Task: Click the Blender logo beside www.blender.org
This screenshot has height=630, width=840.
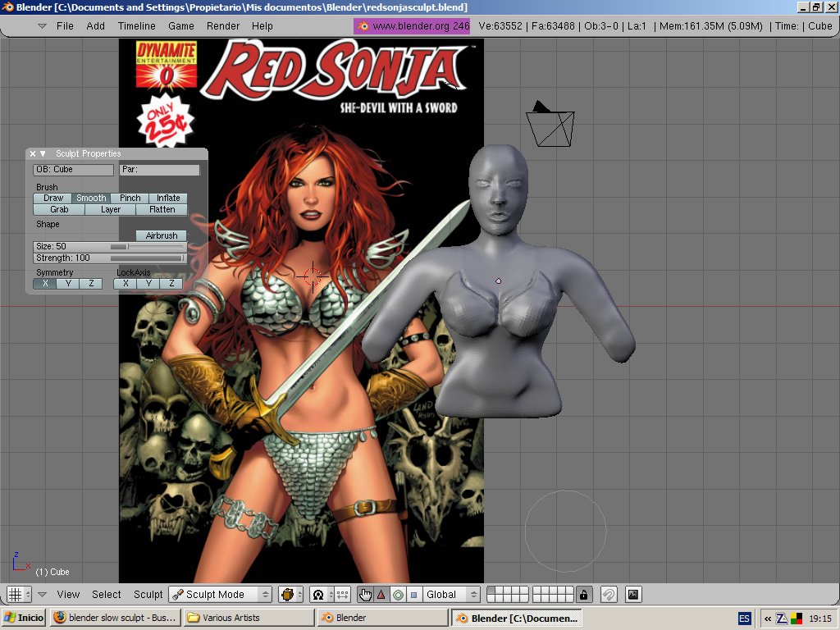Action: coord(363,25)
